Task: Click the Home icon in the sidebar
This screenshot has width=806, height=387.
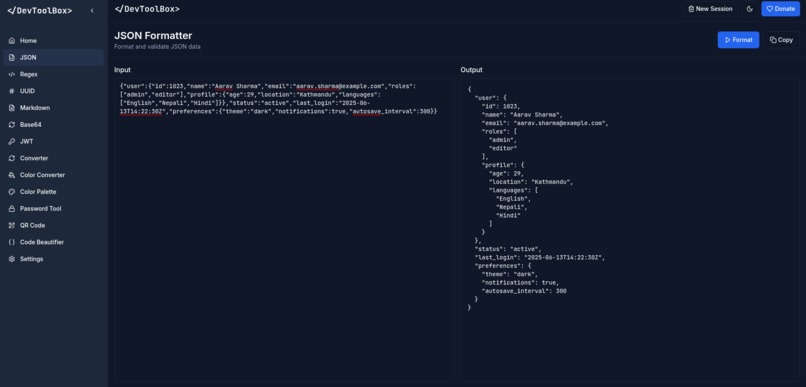Action: pyautogui.click(x=12, y=41)
